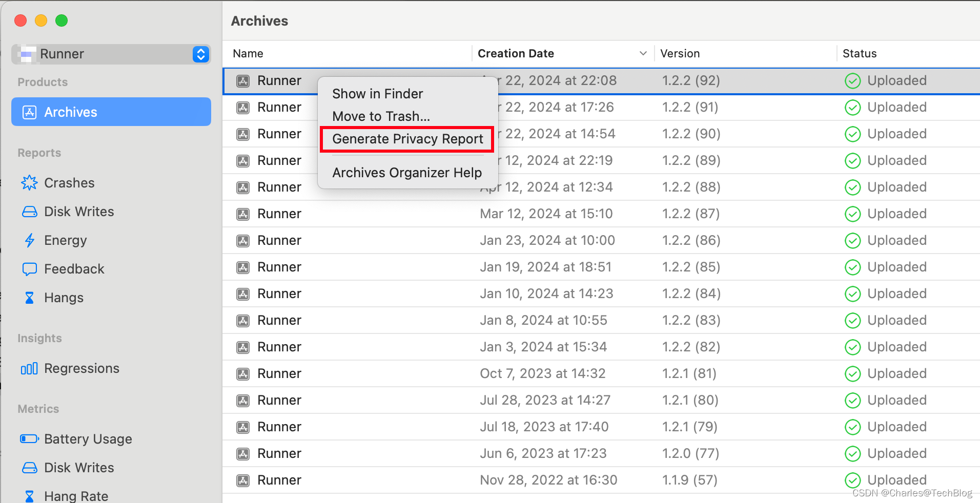
Task: Click the Hangs hourglass icon
Action: coord(30,298)
